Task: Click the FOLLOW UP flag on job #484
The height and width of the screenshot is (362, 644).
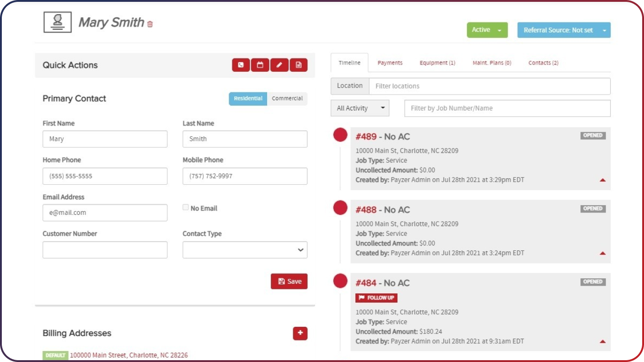Action: (376, 298)
